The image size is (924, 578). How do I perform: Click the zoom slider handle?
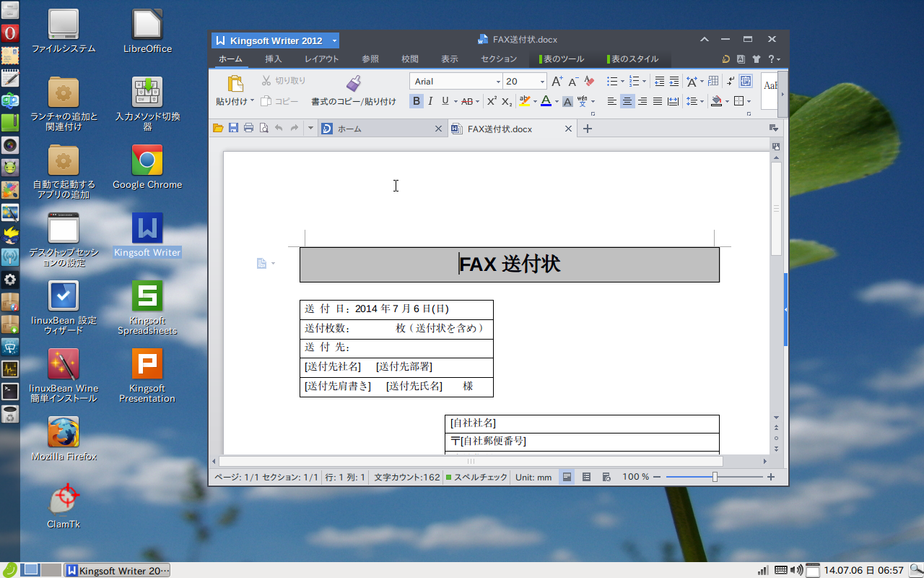715,477
